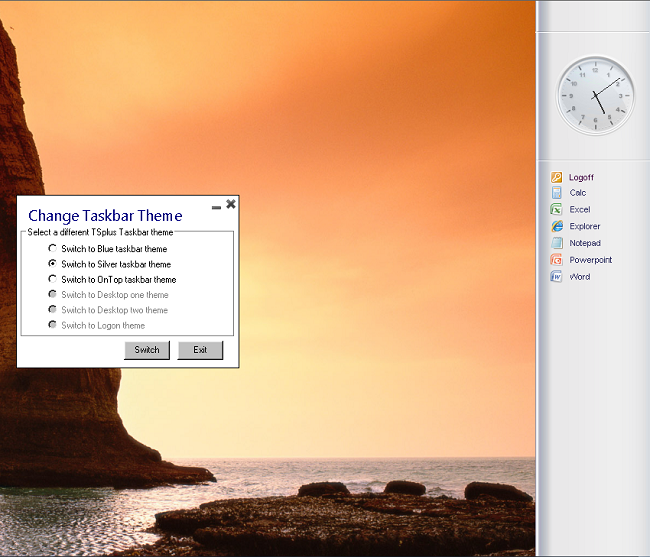Launch the Powerpoint icon
The width and height of the screenshot is (650, 557).
(x=556, y=260)
